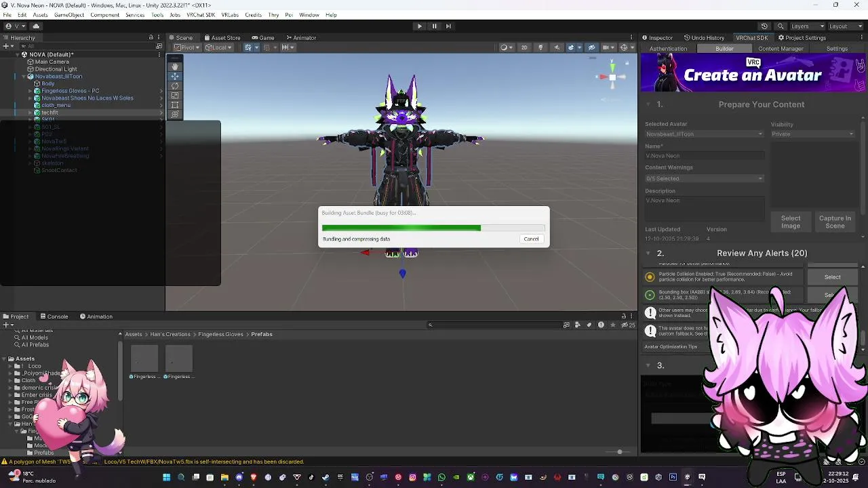The height and width of the screenshot is (488, 868).
Task: Open the Content Warnings dropdown
Action: [704, 179]
